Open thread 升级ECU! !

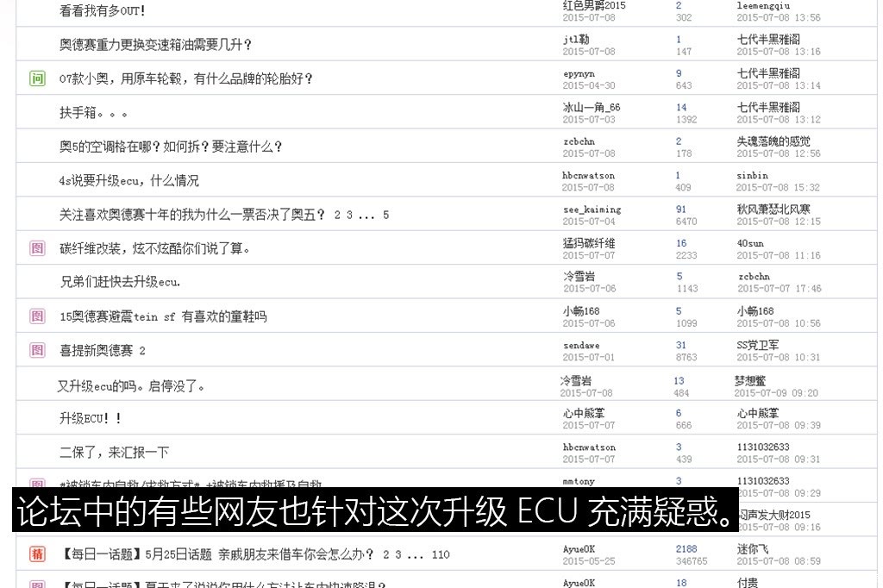(90, 418)
